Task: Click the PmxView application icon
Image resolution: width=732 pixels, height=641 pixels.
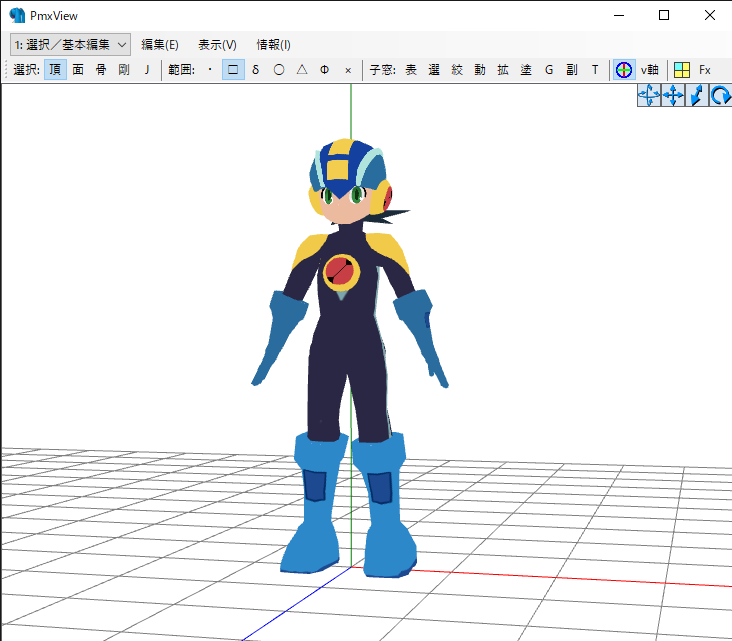Action: point(17,15)
